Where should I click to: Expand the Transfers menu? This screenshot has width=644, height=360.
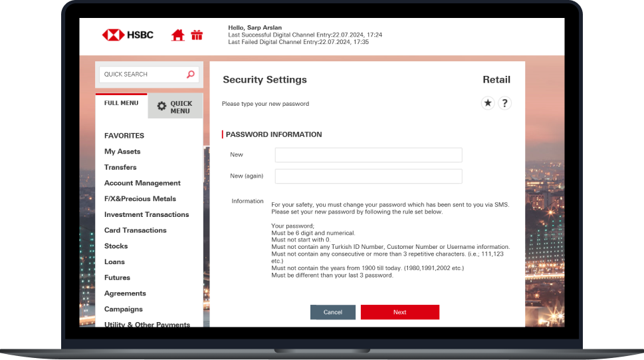click(x=120, y=168)
